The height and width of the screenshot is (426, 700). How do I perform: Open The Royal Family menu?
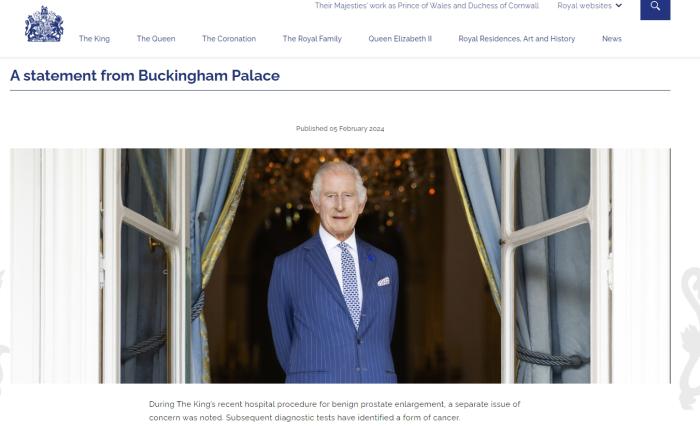312,39
